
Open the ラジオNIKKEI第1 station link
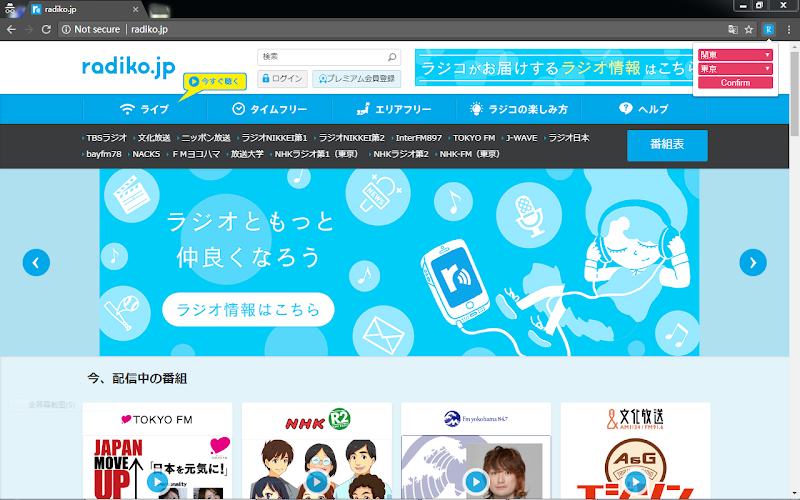tap(274, 138)
